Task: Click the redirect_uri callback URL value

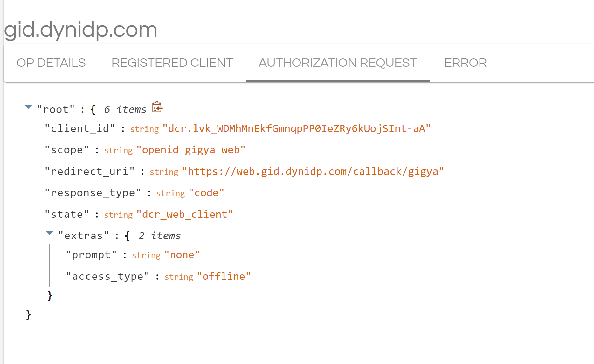Action: click(x=313, y=171)
